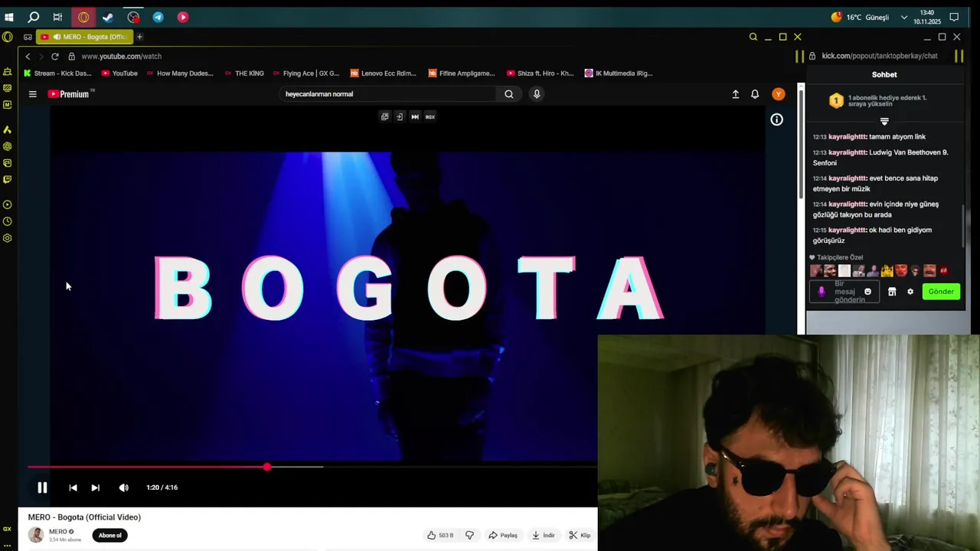
Task: Skip to the previous video
Action: [x=73, y=487]
